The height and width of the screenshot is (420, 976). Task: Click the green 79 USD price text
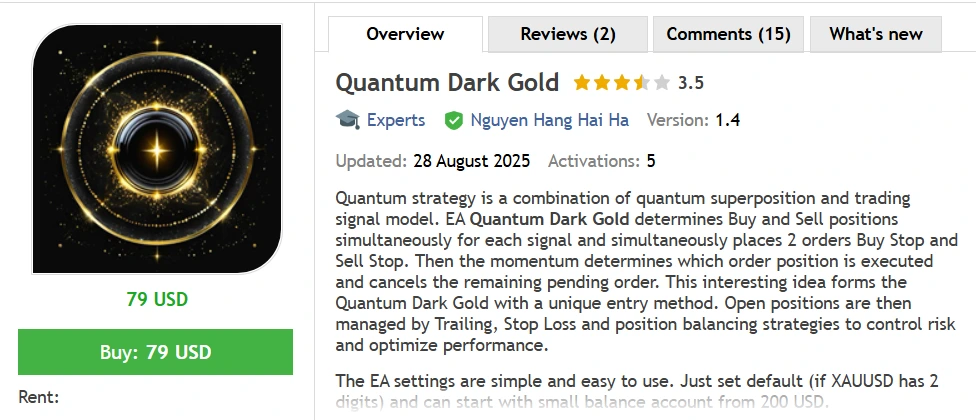coord(156,299)
